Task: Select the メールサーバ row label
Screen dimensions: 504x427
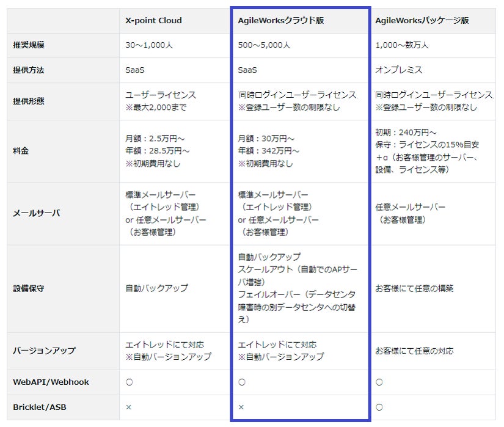Action: 36,213
